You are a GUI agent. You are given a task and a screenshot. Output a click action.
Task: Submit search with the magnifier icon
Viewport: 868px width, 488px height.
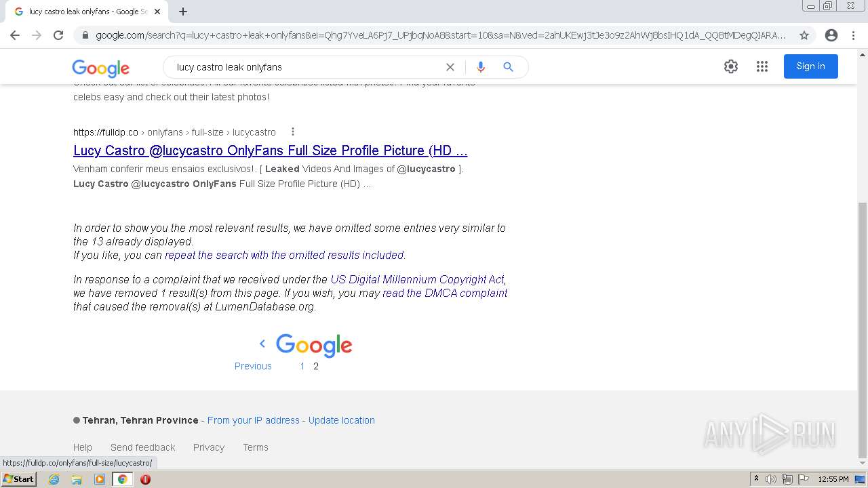[508, 67]
